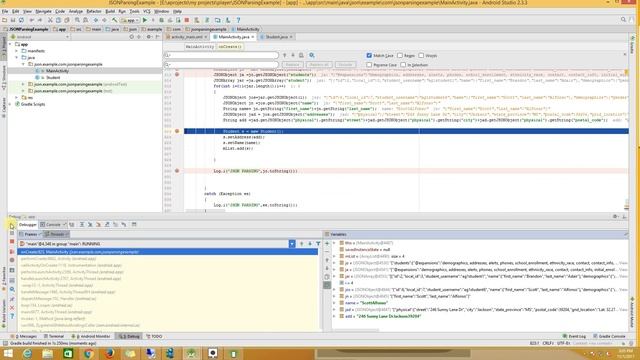Click the Help question mark toolbar icon

(x=238, y=20)
